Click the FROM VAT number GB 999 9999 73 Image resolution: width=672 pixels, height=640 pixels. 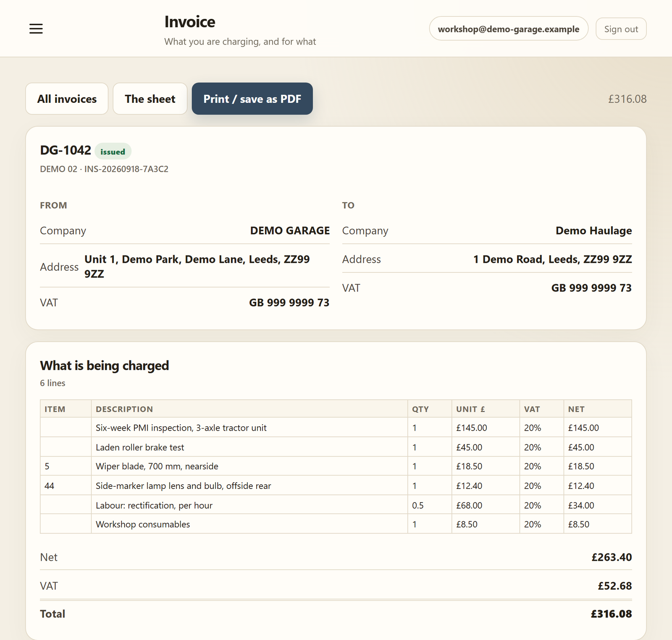click(289, 303)
